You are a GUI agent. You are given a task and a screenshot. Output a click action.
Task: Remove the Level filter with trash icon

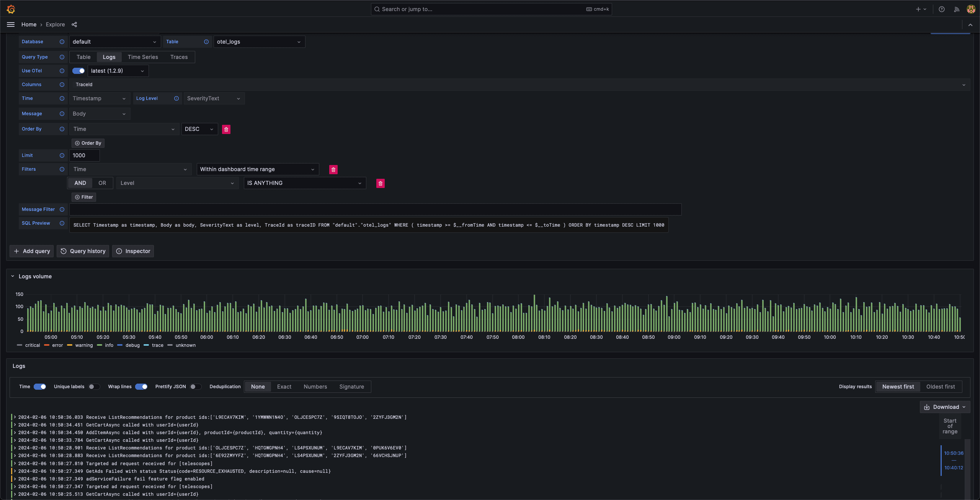tap(380, 183)
